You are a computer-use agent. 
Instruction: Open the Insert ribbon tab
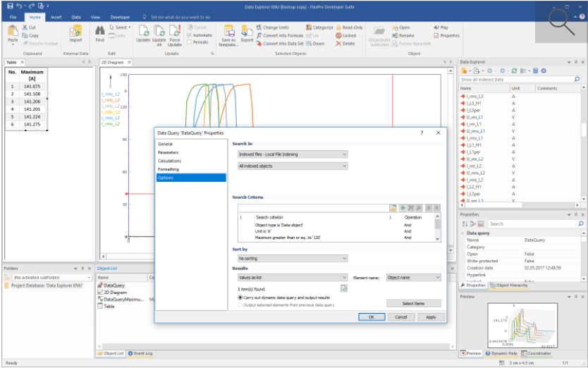(56, 17)
